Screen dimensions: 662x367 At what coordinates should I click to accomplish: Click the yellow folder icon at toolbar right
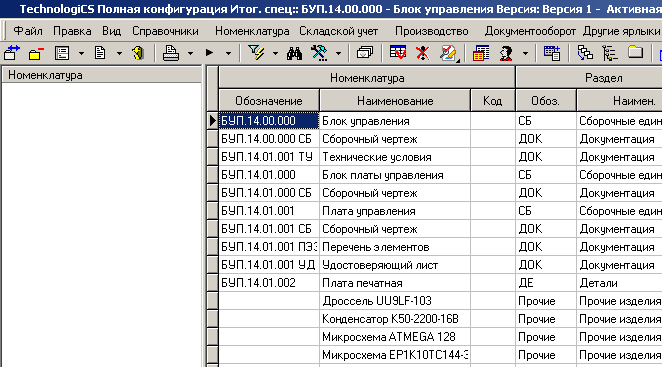point(635,53)
